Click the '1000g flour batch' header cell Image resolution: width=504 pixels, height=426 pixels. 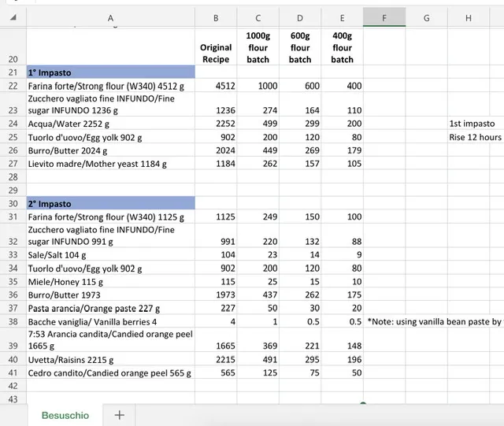point(258,47)
